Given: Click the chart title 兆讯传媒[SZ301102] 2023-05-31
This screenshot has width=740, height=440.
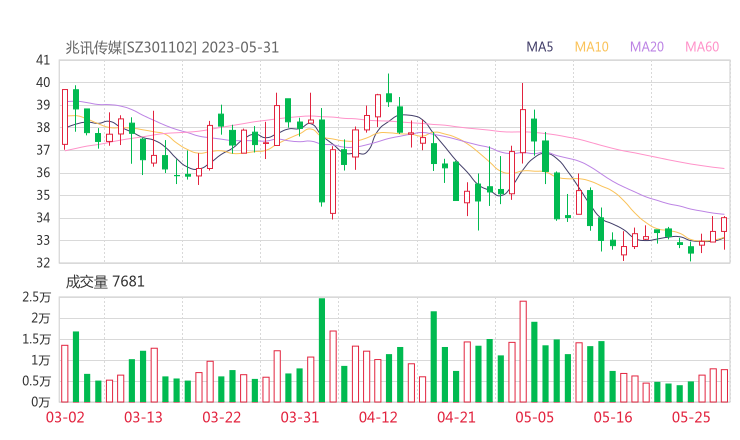Looking at the screenshot, I should point(172,48).
